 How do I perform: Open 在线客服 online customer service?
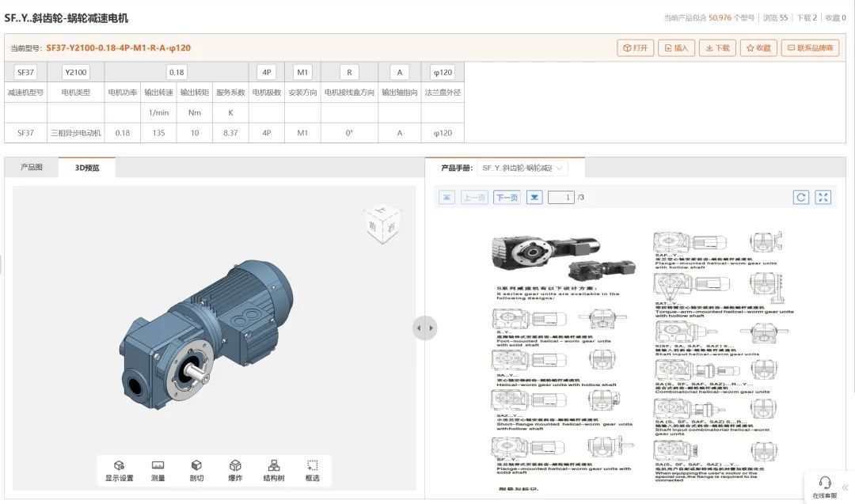824,487
